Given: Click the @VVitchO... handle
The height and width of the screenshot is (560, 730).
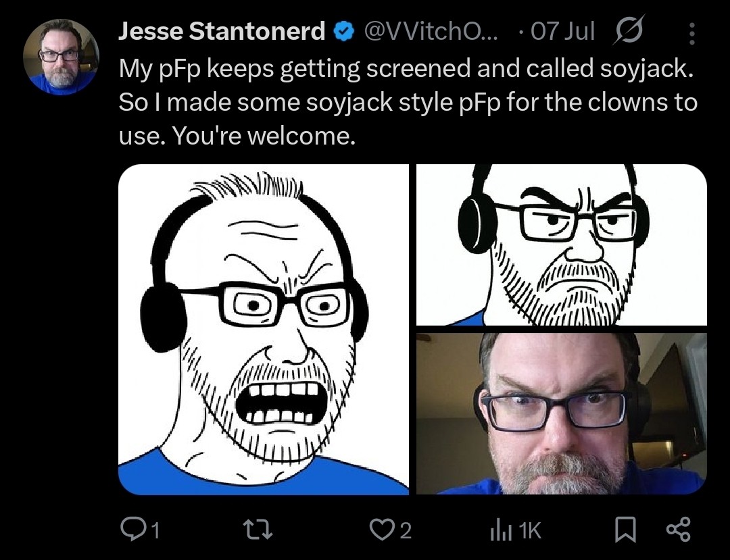Looking at the screenshot, I should [430, 31].
